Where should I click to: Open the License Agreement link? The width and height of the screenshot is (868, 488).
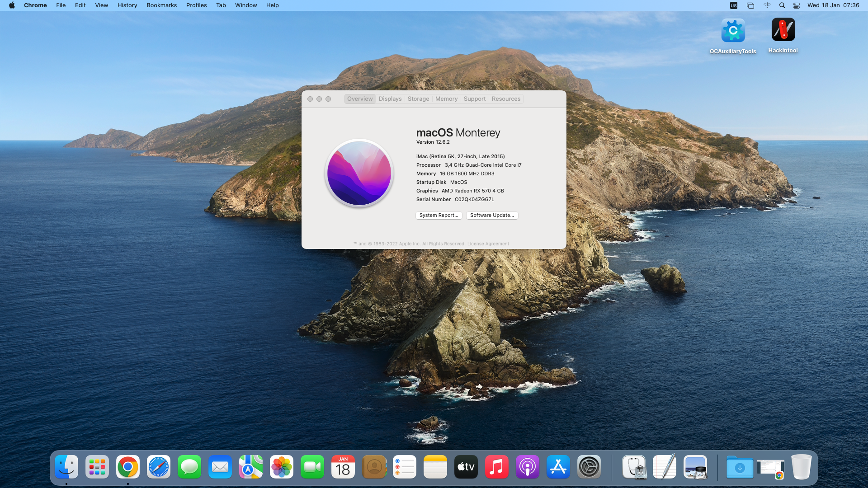pyautogui.click(x=488, y=244)
